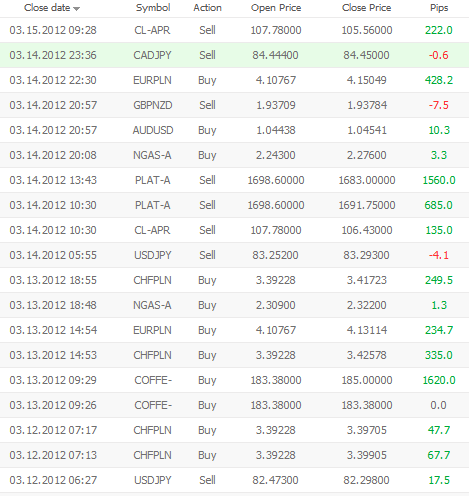Click the COFFE- row with 0.0 pips
Image resolution: width=469 pixels, height=496 pixels.
click(234, 405)
